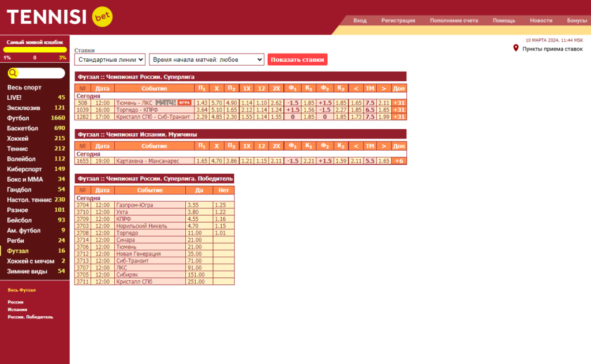Click the yellow search magnifier icon
591x364 pixels.
pyautogui.click(x=13, y=73)
